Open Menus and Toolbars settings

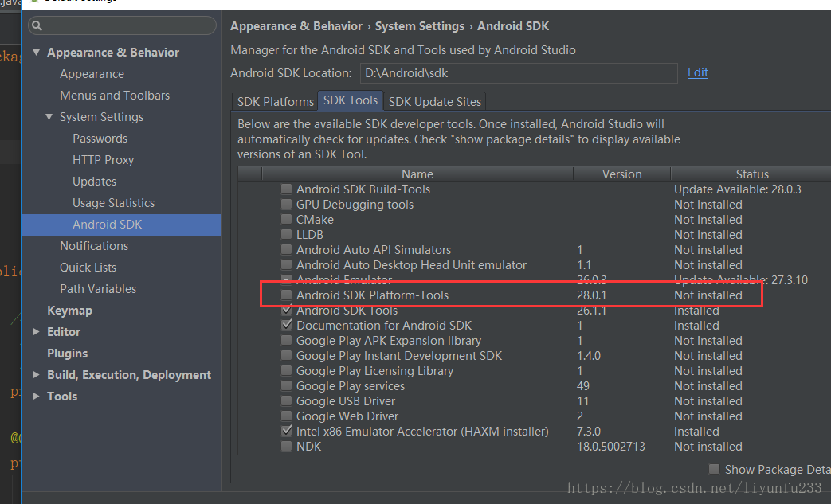coord(115,96)
